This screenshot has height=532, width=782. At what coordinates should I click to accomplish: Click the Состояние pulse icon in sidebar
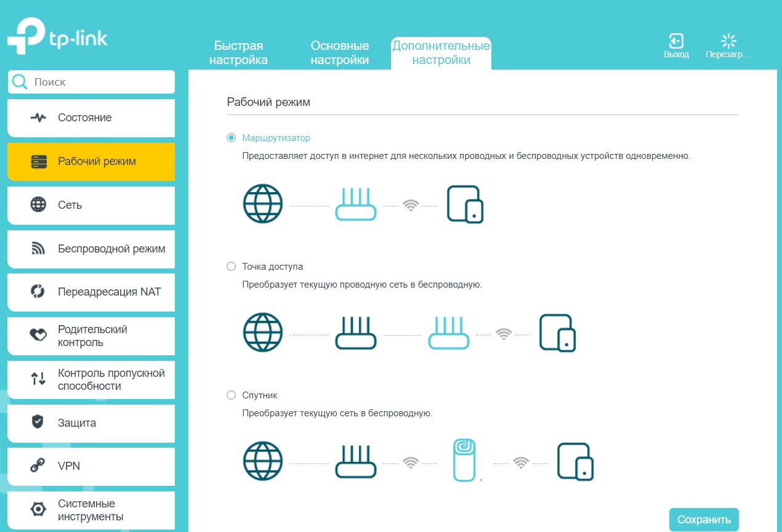point(38,118)
